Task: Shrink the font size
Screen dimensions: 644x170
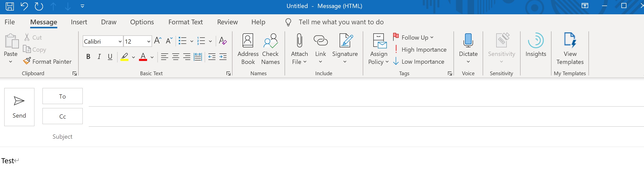Action: tap(169, 41)
